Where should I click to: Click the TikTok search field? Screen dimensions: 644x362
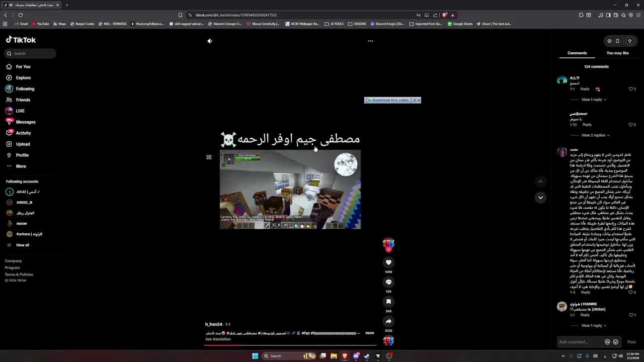30,53
